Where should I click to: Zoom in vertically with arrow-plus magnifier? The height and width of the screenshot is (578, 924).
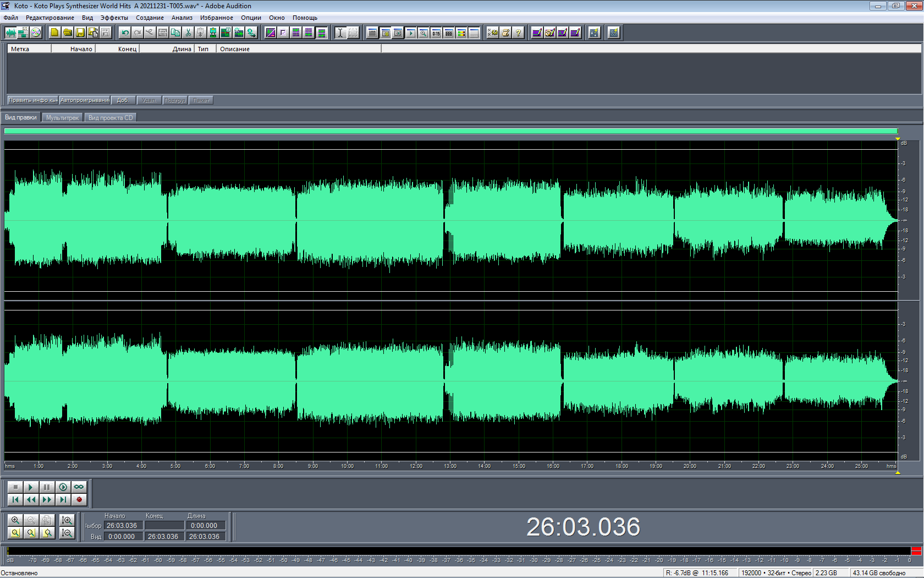click(67, 520)
